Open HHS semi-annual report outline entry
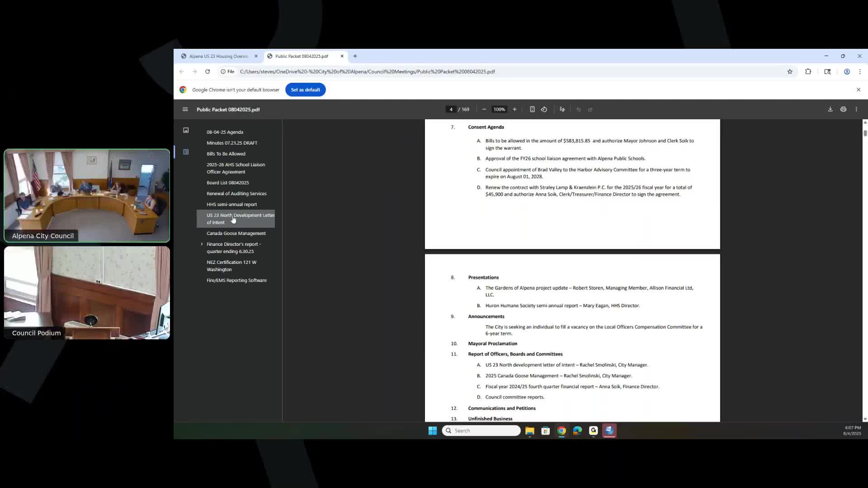The image size is (868, 488). point(231,204)
